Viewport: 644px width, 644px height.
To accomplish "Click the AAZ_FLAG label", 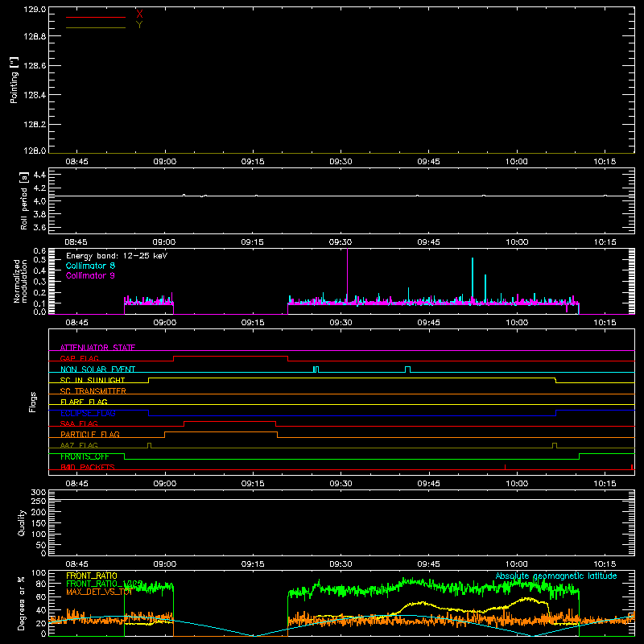I will pyautogui.click(x=79, y=445).
